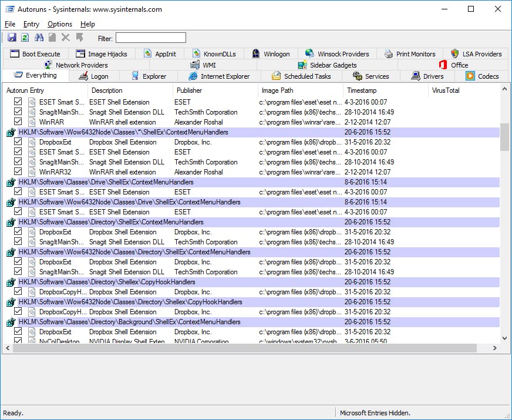The width and height of the screenshot is (512, 420).
Task: Open the Help menu
Action: point(87,24)
